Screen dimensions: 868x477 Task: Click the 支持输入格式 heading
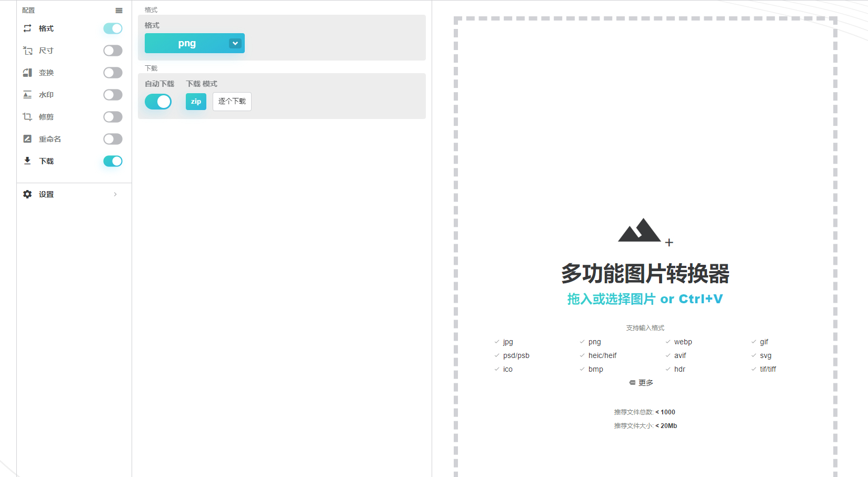pyautogui.click(x=645, y=328)
